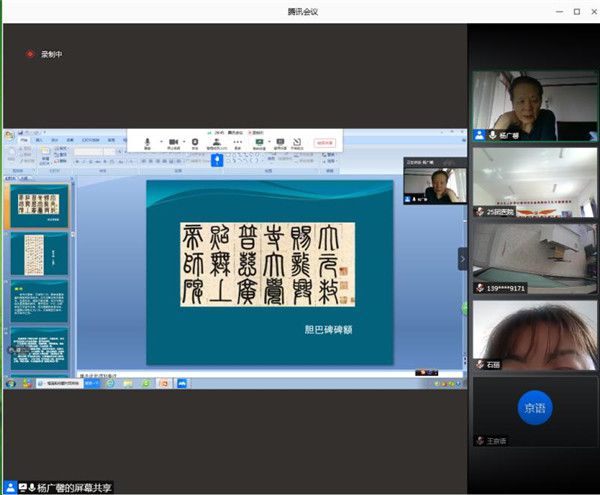
Task: Click the red end sharing button
Action: tap(325, 143)
